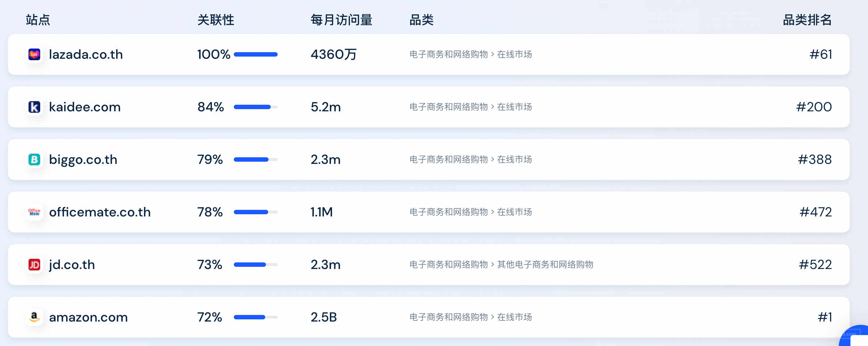Click the #1 category rank for Amazon
Viewport: 868px width, 346px height.
pos(825,317)
